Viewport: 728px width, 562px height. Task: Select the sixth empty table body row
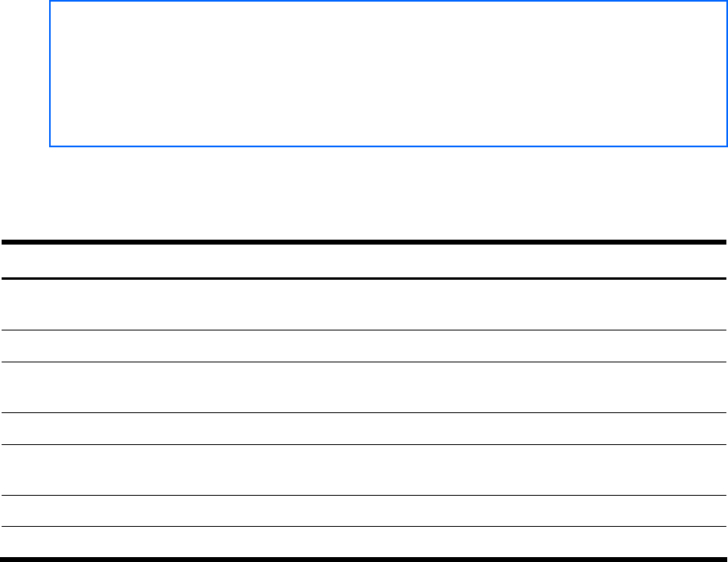364,510
